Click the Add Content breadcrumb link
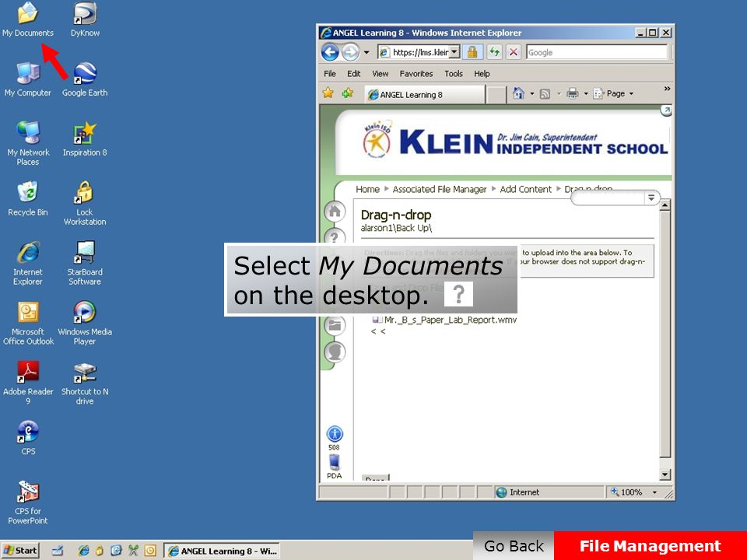 click(x=525, y=190)
